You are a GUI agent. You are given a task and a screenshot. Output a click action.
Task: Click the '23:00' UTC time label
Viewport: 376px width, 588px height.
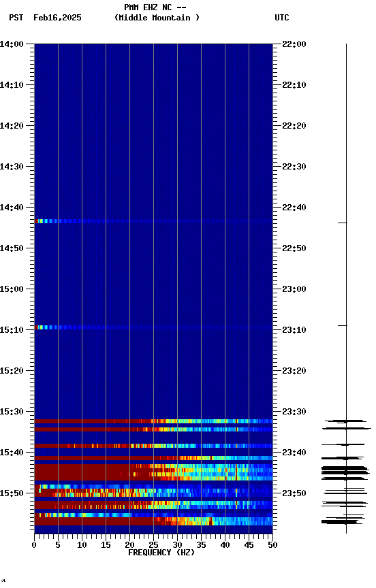click(x=294, y=289)
